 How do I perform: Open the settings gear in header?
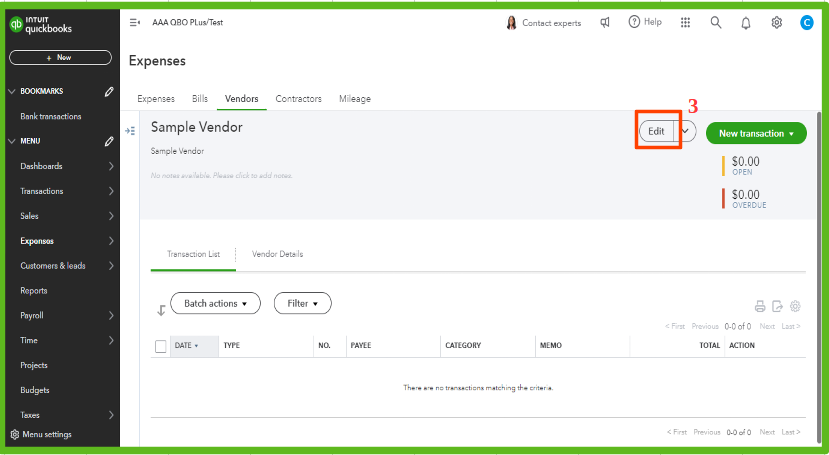tap(776, 23)
